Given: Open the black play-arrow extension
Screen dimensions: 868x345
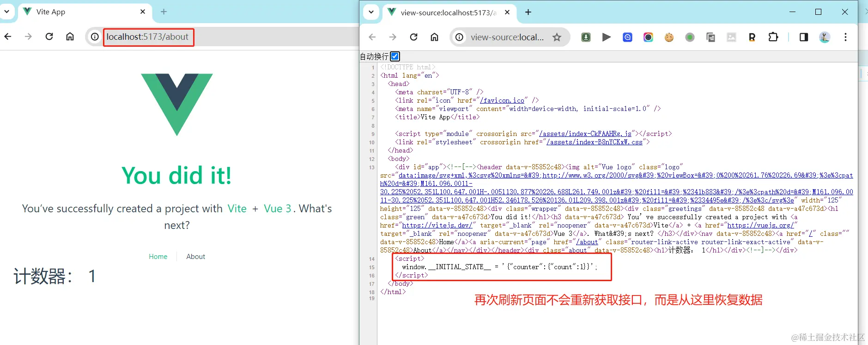Looking at the screenshot, I should pyautogui.click(x=607, y=37).
